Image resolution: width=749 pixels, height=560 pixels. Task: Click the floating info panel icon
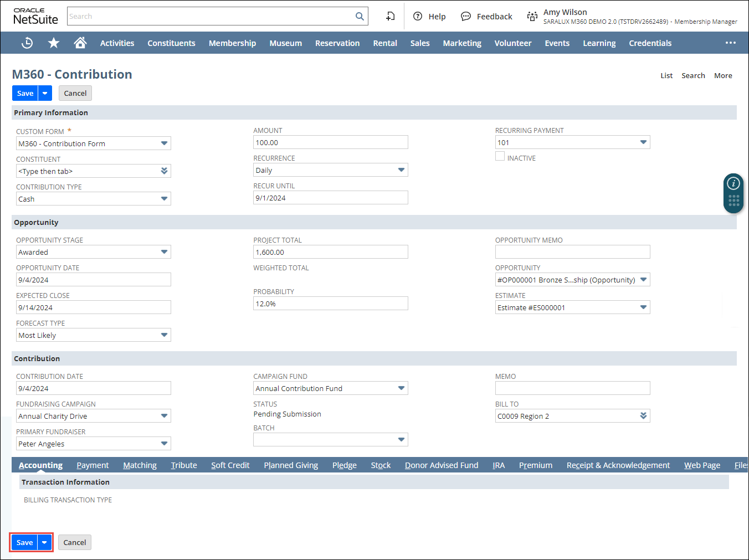733,183
